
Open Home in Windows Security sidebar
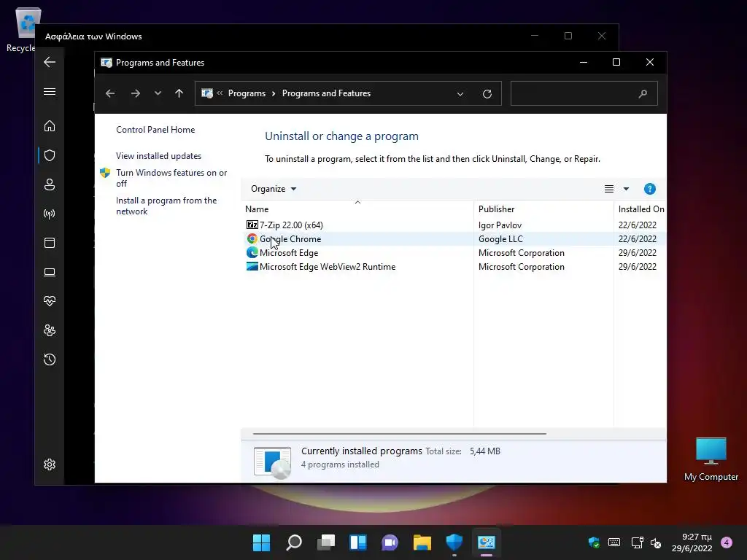(50, 126)
